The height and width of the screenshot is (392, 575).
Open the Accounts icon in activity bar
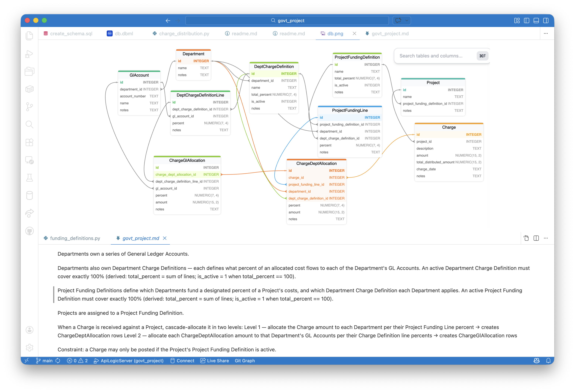[x=29, y=330]
